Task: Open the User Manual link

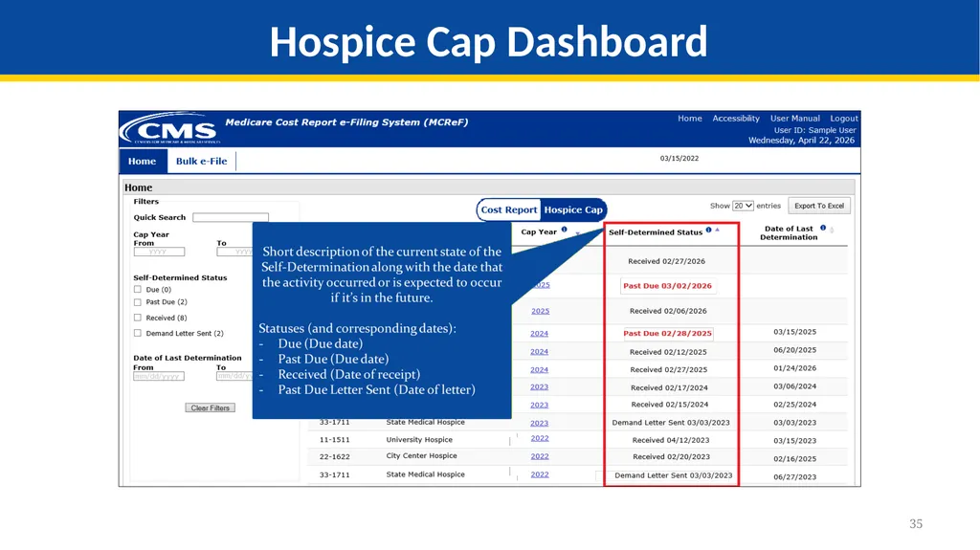Action: click(795, 118)
